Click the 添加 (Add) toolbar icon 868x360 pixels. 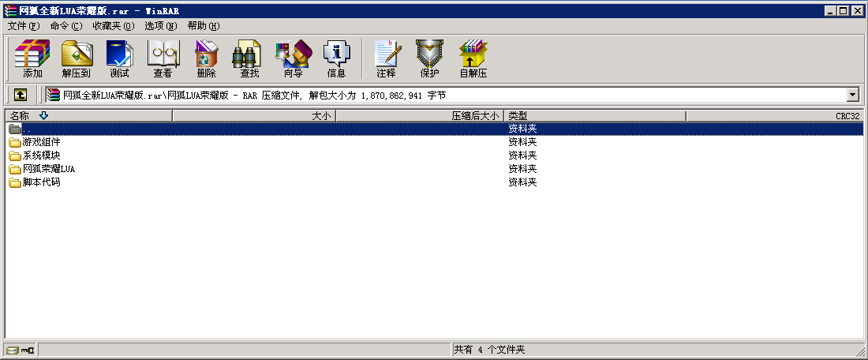point(32,58)
